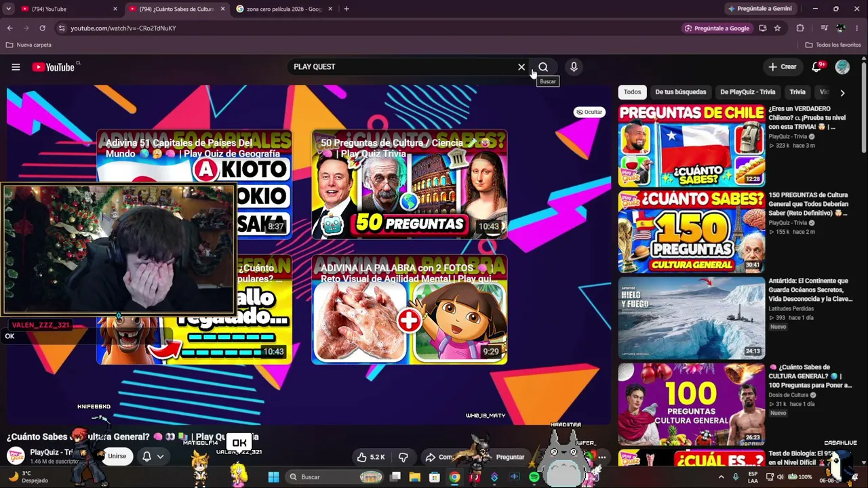Play end-screen 50 Preguntas de Cultura video

point(409,184)
